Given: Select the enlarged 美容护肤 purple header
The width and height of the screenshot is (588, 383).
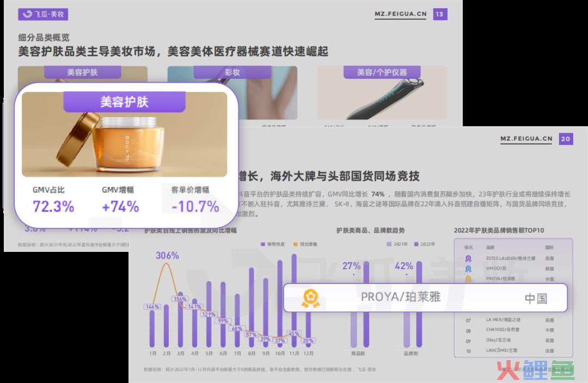Looking at the screenshot, I should [x=124, y=102].
